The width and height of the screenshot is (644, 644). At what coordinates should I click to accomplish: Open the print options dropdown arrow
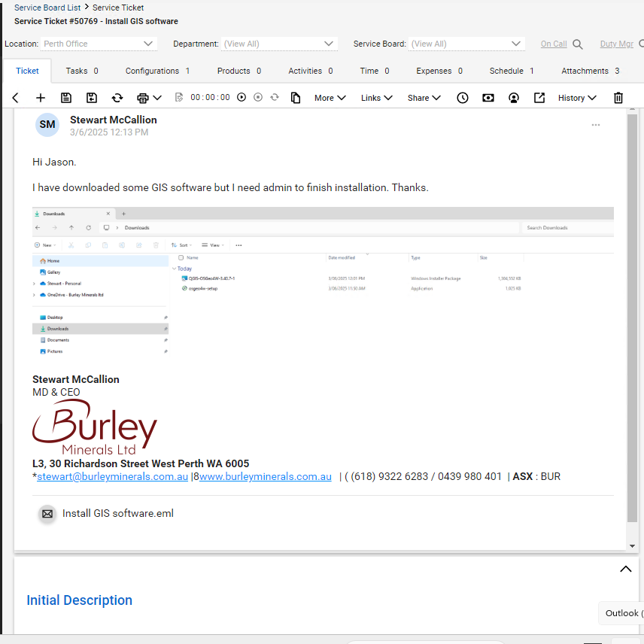pyautogui.click(x=157, y=98)
